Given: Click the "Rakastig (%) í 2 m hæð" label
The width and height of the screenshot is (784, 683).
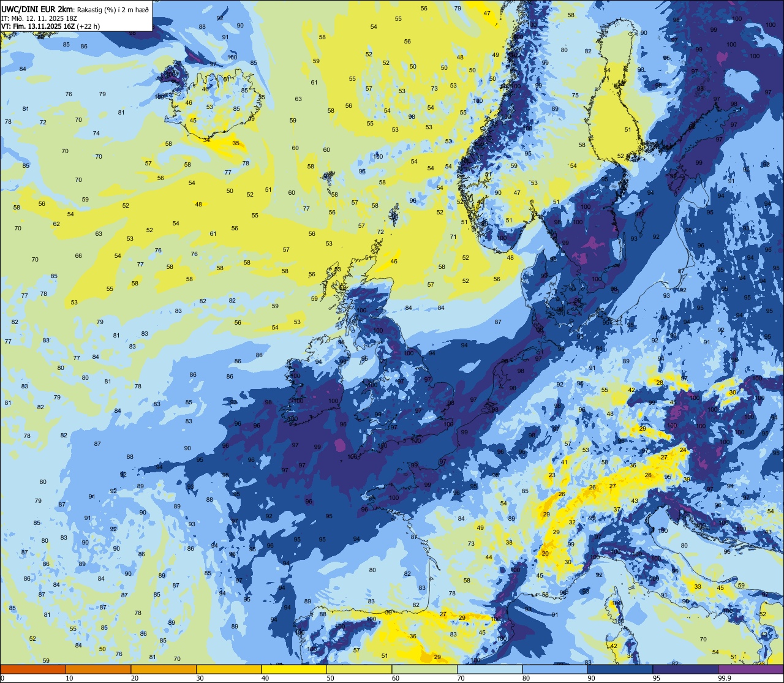Looking at the screenshot, I should [112, 9].
